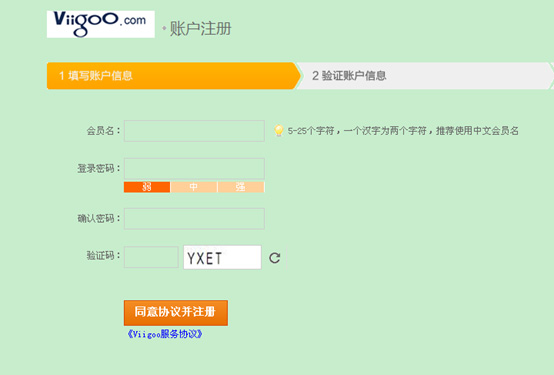Click the Viigoo.com logo
The height and width of the screenshot is (375, 554).
[x=101, y=24]
